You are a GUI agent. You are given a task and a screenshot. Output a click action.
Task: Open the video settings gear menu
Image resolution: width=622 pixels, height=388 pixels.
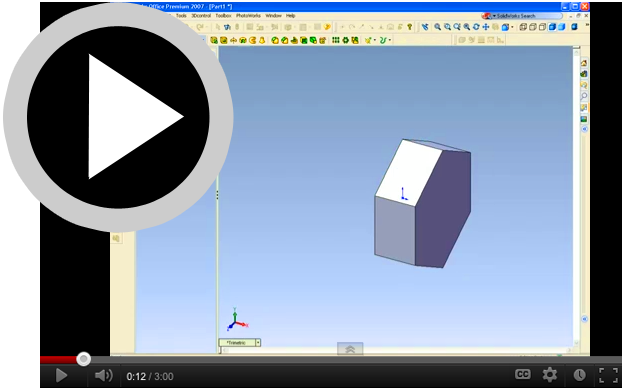(550, 375)
